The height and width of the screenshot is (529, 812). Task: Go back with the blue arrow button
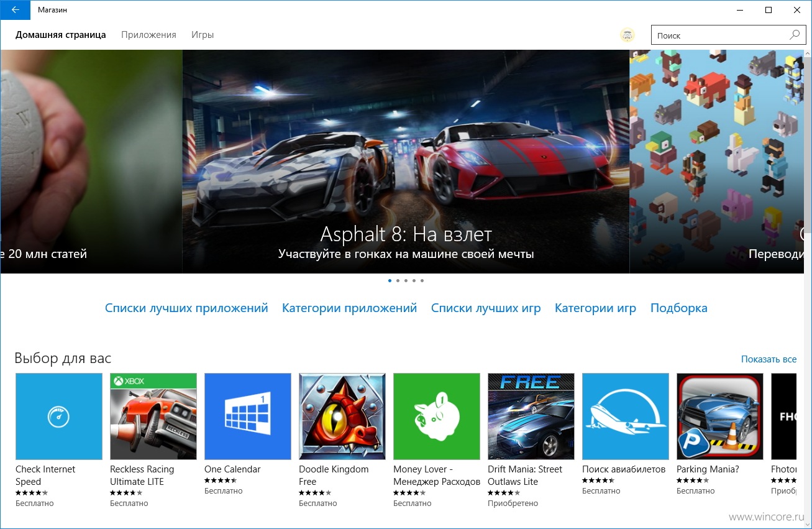point(15,10)
